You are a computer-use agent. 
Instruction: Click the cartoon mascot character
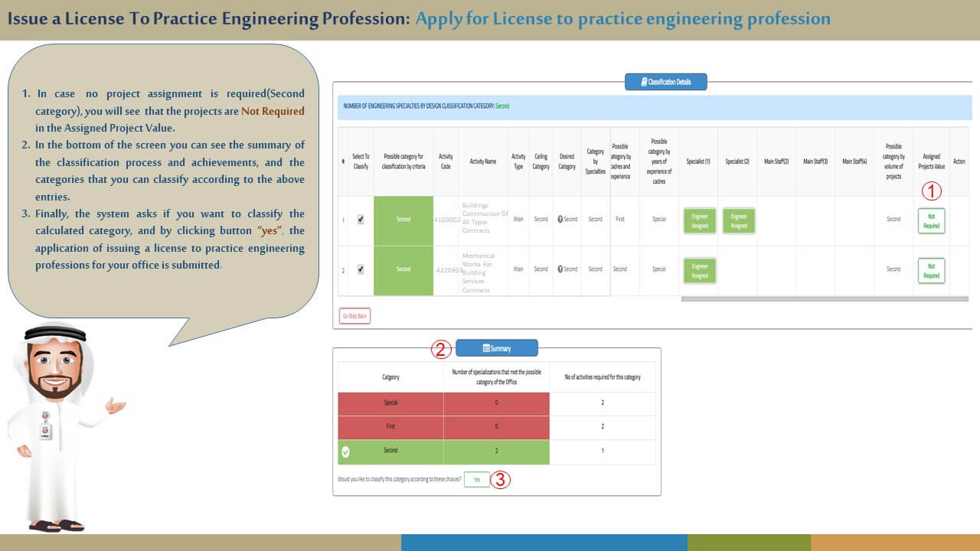pyautogui.click(x=57, y=427)
